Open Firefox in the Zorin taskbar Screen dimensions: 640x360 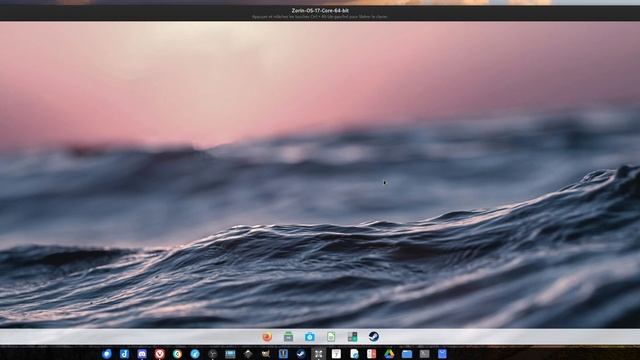[x=267, y=337]
